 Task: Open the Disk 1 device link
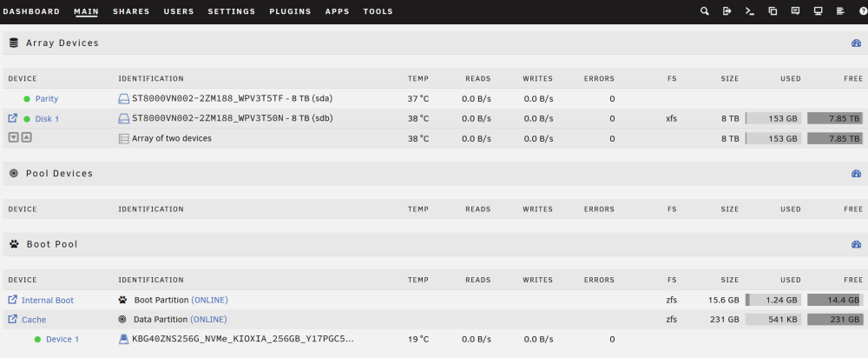coord(47,118)
